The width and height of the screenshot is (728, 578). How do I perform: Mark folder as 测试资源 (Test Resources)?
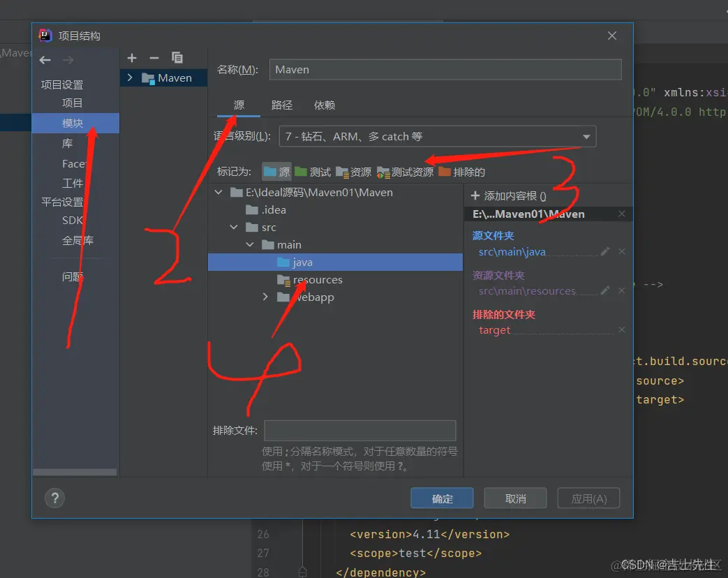(x=406, y=172)
